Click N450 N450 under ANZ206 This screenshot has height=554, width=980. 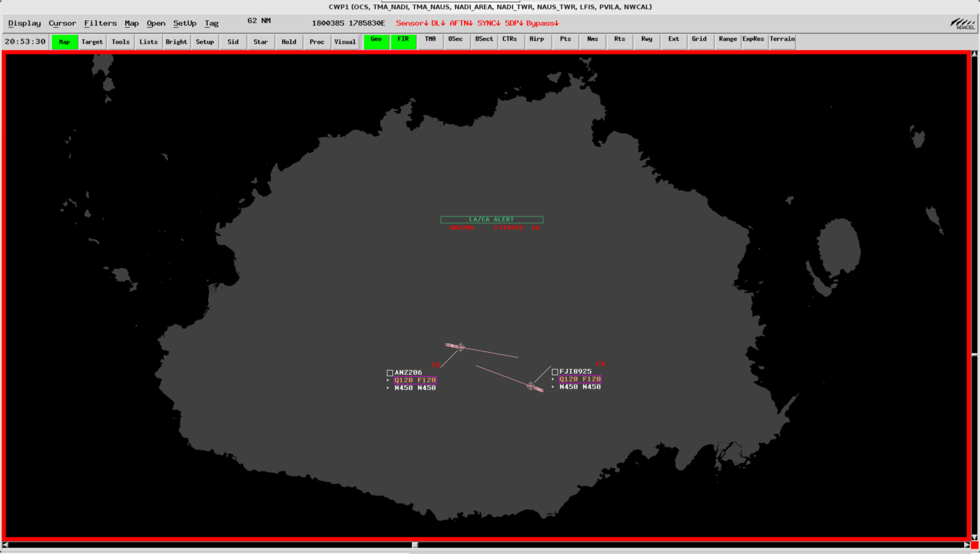(415, 388)
